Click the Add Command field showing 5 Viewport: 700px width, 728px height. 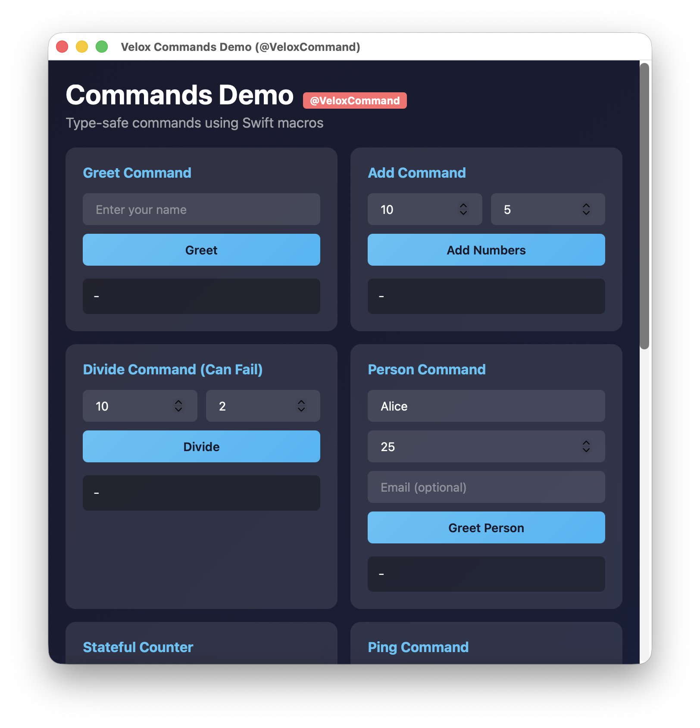tap(548, 209)
